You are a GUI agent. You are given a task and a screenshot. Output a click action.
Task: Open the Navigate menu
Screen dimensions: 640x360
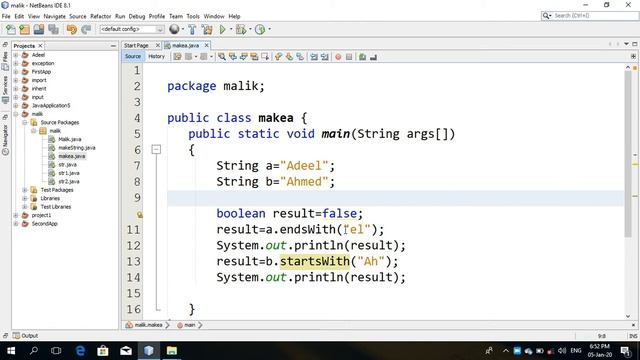[x=54, y=16]
